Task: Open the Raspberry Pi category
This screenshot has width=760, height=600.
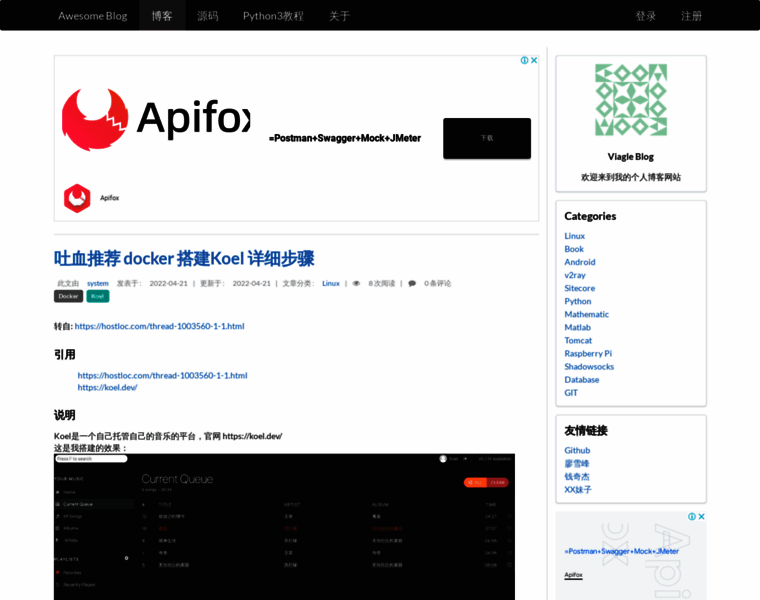Action: (x=588, y=354)
